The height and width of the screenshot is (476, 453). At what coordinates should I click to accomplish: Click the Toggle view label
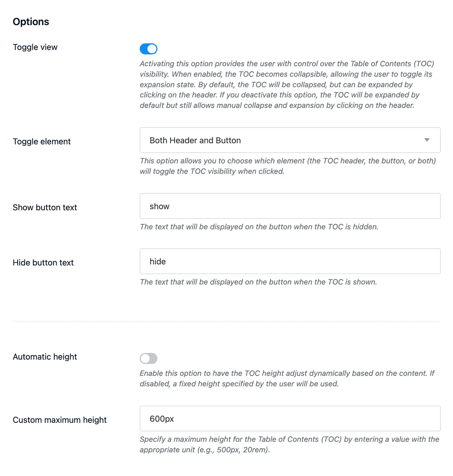pos(35,47)
